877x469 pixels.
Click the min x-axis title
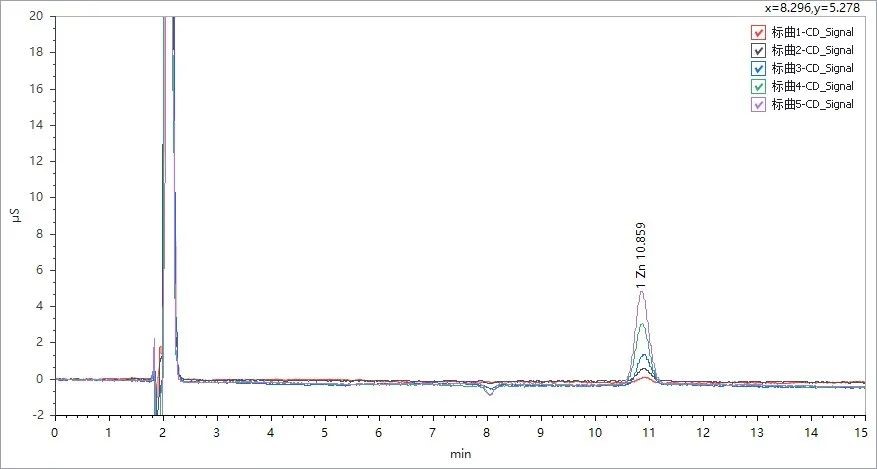coord(460,454)
